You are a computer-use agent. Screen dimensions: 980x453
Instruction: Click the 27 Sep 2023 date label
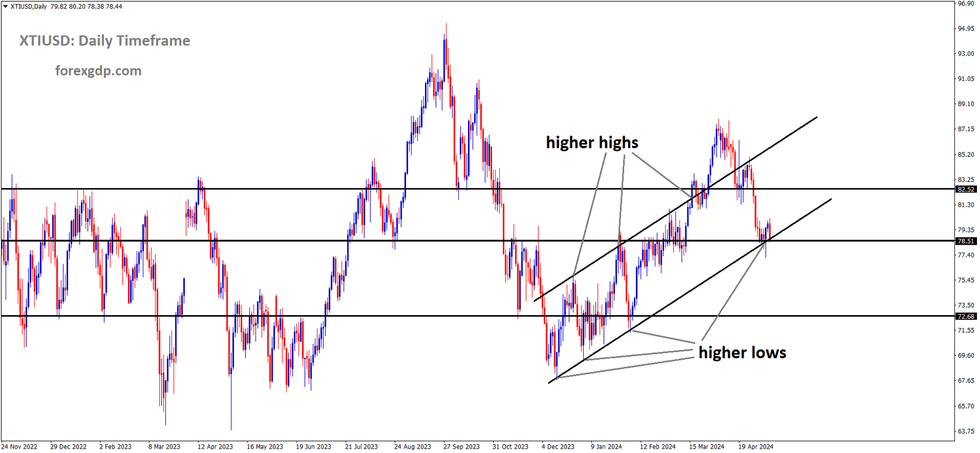tap(462, 447)
